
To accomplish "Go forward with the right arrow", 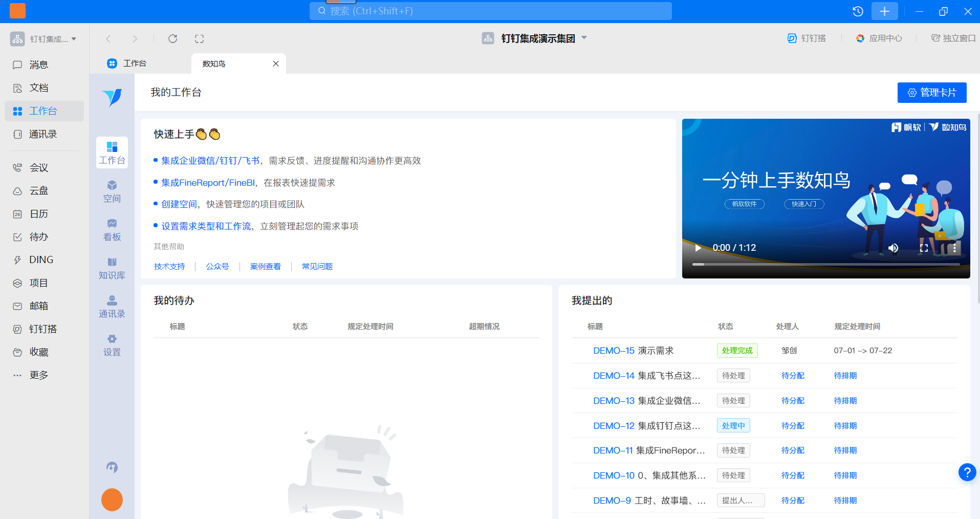I will click(x=135, y=39).
